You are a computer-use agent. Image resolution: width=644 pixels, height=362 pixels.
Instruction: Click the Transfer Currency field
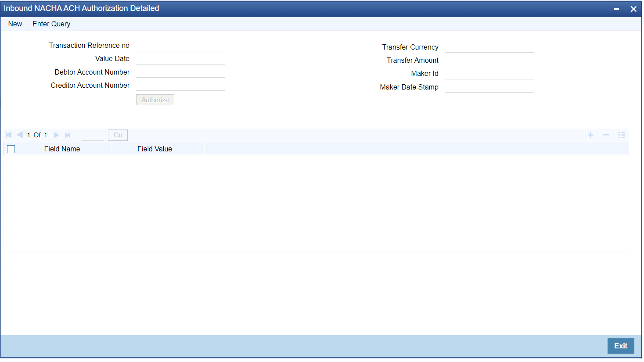point(489,47)
